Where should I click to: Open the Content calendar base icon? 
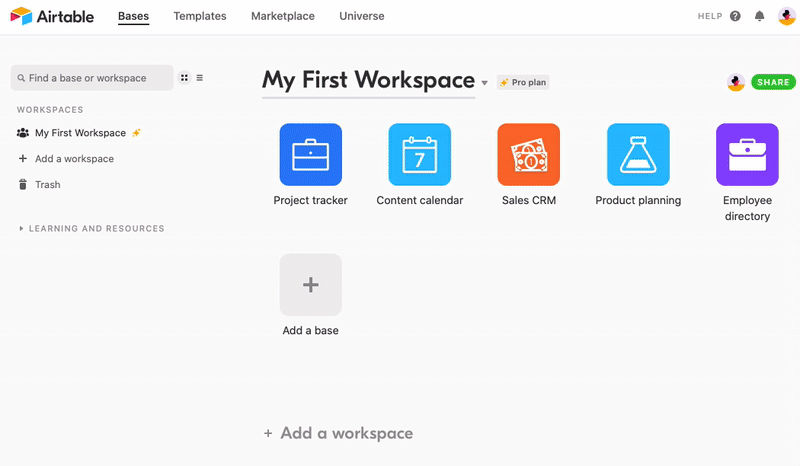[419, 154]
